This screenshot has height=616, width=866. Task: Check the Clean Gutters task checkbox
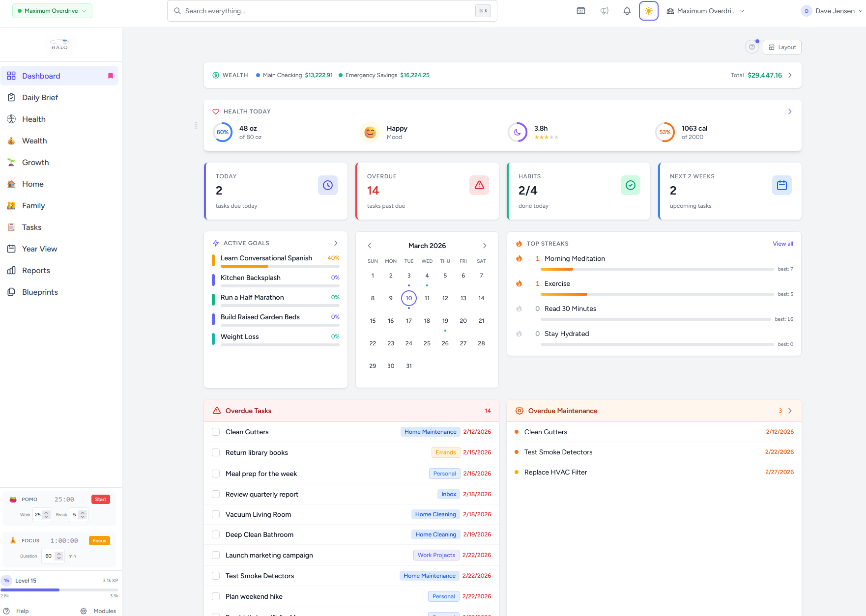point(216,432)
